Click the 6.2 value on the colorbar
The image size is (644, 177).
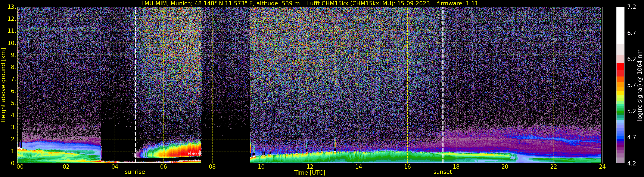632,59
